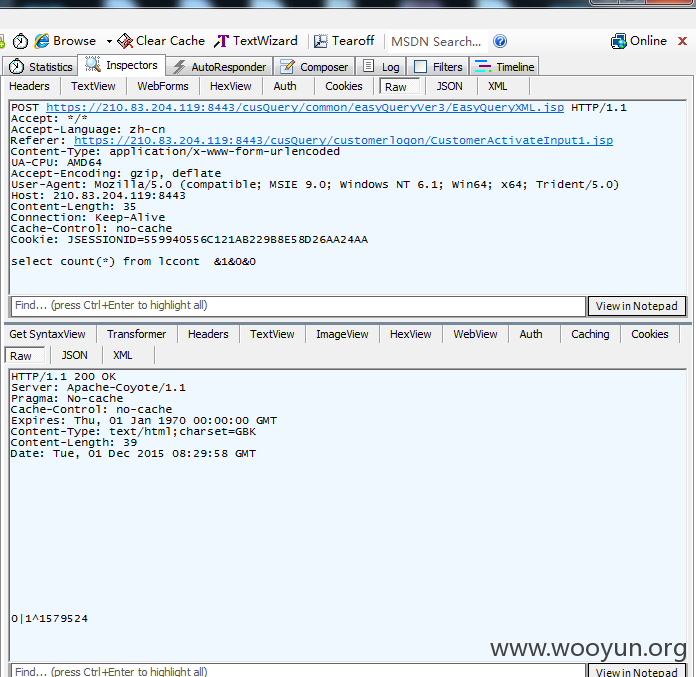
Task: Click the Clear Cache toolbar button
Action: pos(161,41)
